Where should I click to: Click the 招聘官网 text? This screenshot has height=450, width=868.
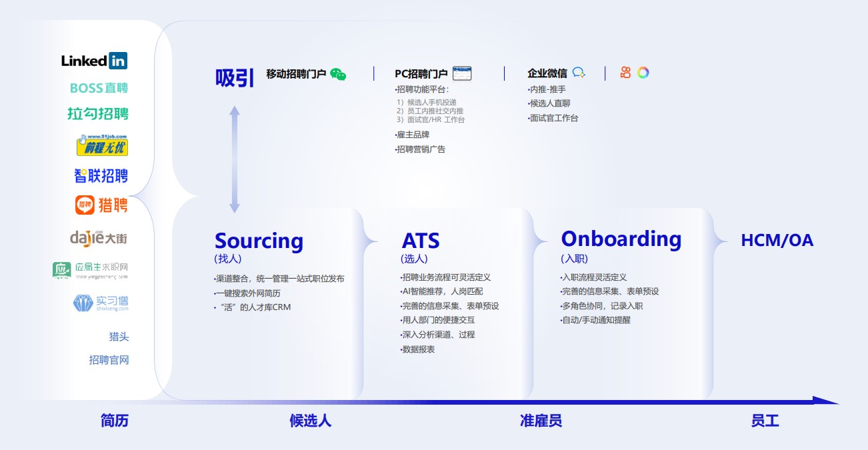coord(109,360)
